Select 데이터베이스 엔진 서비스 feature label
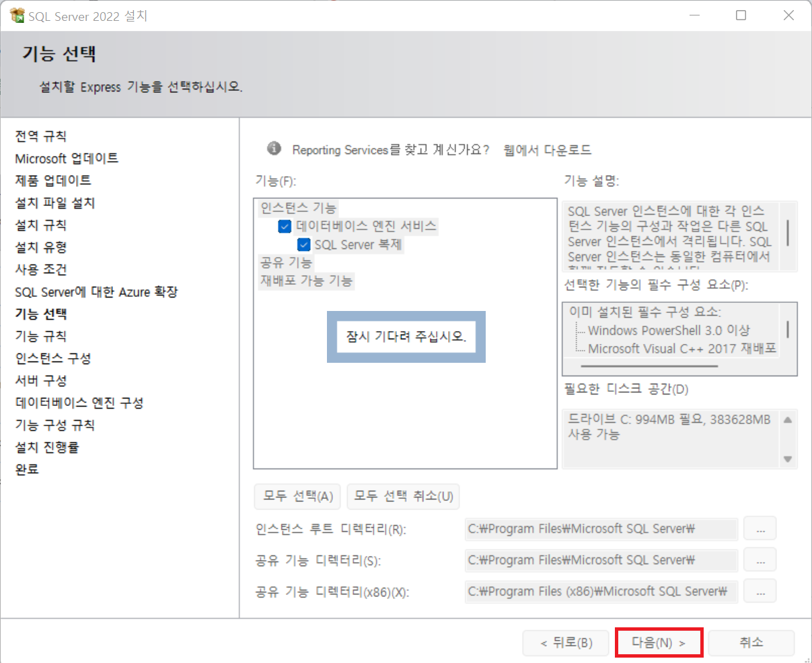The width and height of the screenshot is (812, 663). tap(366, 226)
